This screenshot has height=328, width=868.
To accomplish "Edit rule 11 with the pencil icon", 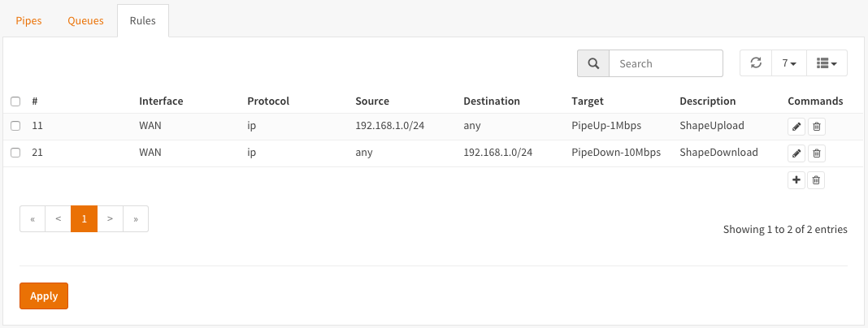I will pyautogui.click(x=797, y=127).
